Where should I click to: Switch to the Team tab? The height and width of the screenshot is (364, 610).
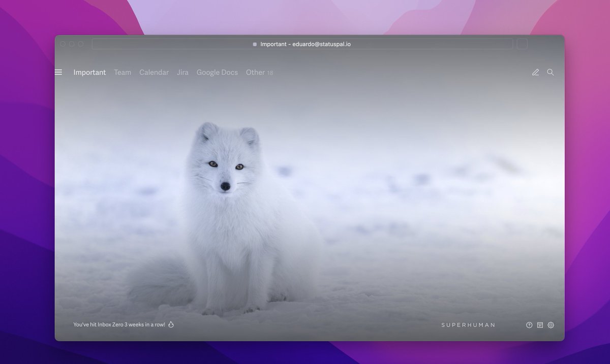coord(122,72)
